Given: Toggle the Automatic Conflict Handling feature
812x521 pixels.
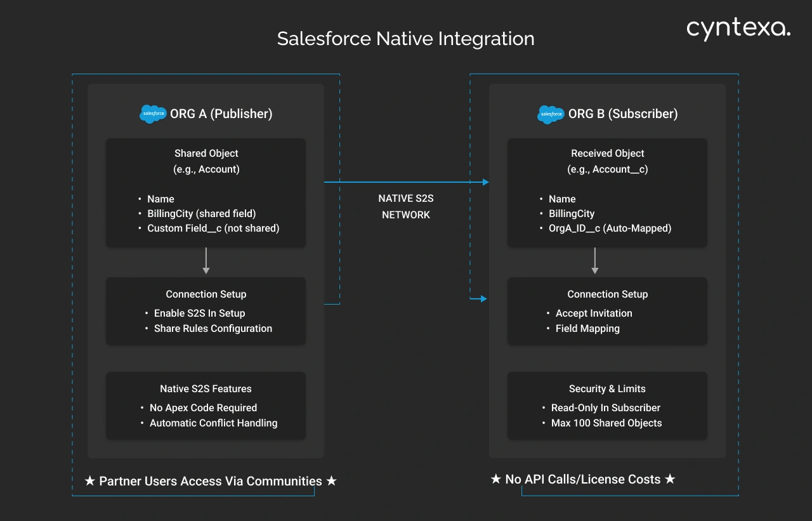Looking at the screenshot, I should (213, 423).
